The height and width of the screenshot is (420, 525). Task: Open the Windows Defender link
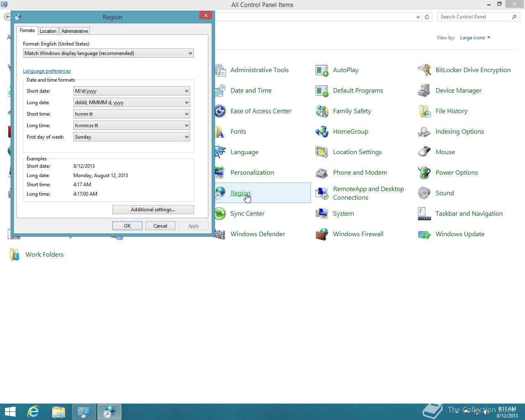point(258,234)
